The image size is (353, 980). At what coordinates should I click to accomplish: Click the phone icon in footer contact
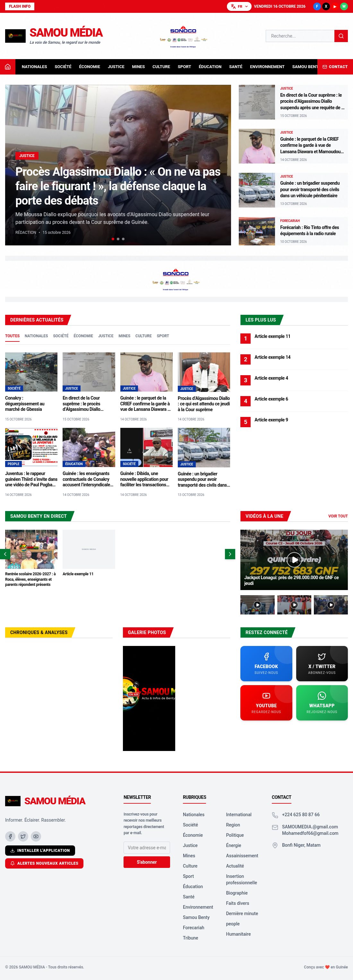click(275, 815)
